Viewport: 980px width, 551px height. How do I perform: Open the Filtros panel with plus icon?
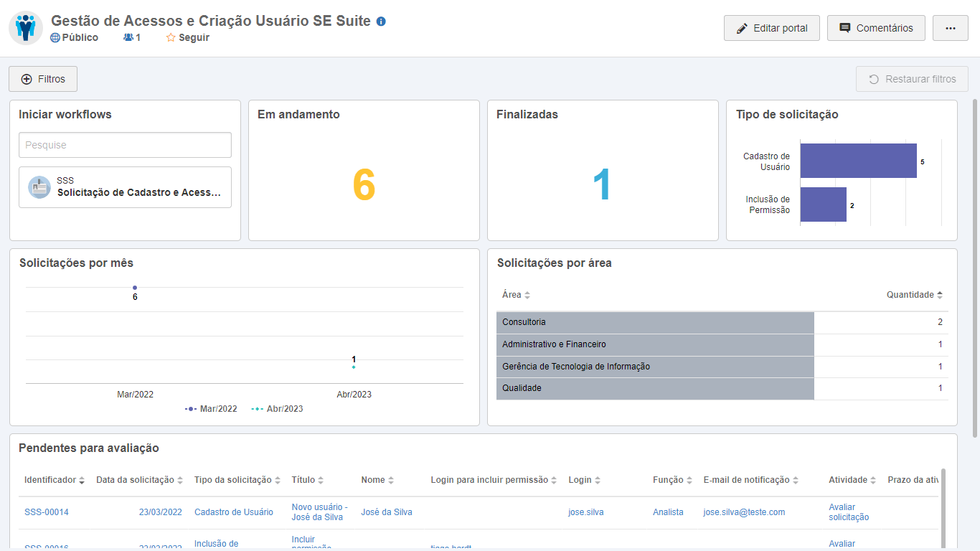tap(43, 79)
